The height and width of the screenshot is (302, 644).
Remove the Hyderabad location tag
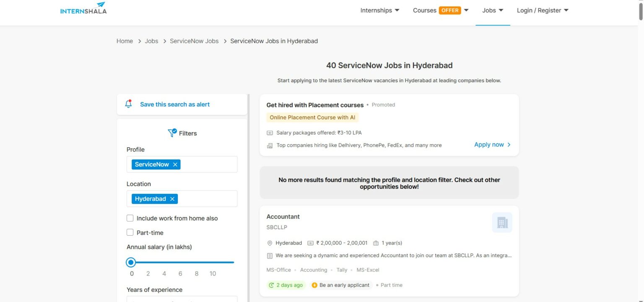172,199
